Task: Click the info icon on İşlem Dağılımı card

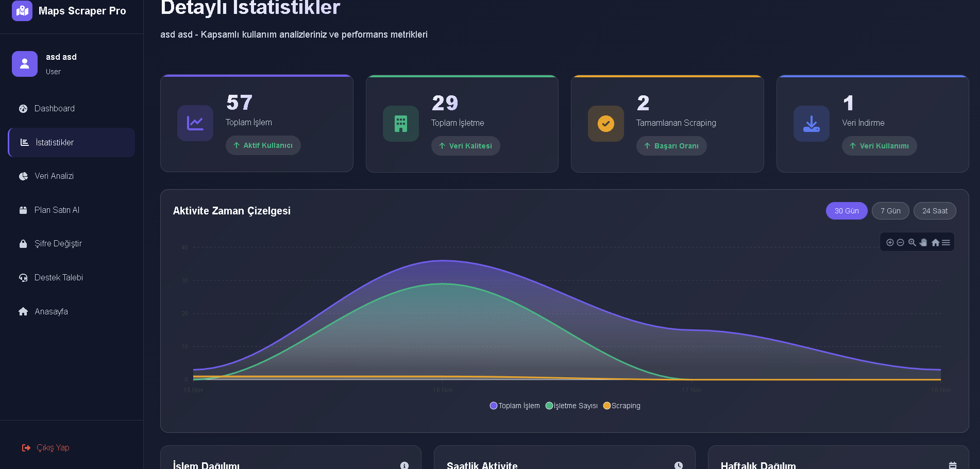Action: tap(404, 465)
